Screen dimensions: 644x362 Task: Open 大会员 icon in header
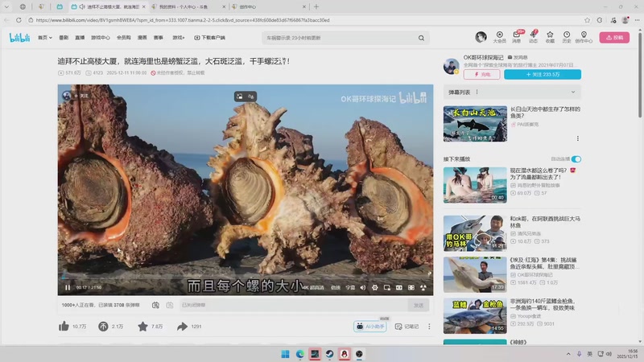(499, 37)
